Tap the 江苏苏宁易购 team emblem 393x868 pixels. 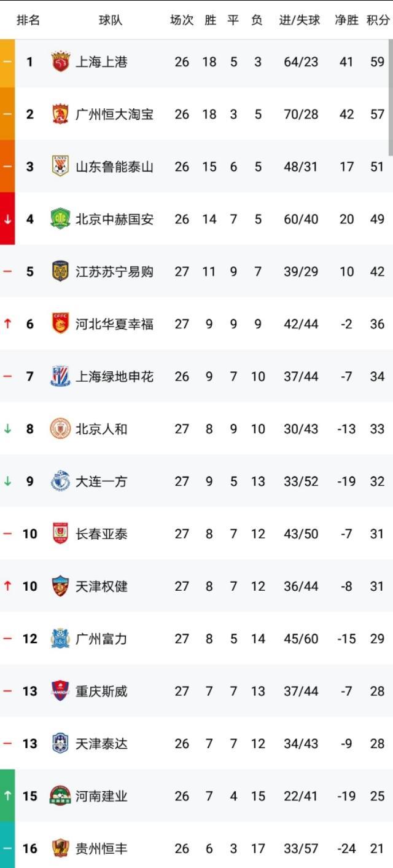[x=60, y=272]
